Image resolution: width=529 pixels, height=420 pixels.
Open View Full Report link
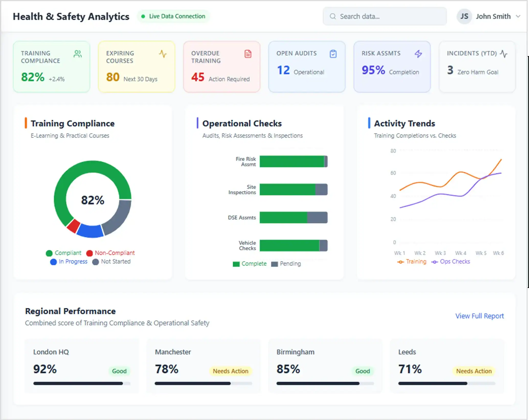[479, 316]
